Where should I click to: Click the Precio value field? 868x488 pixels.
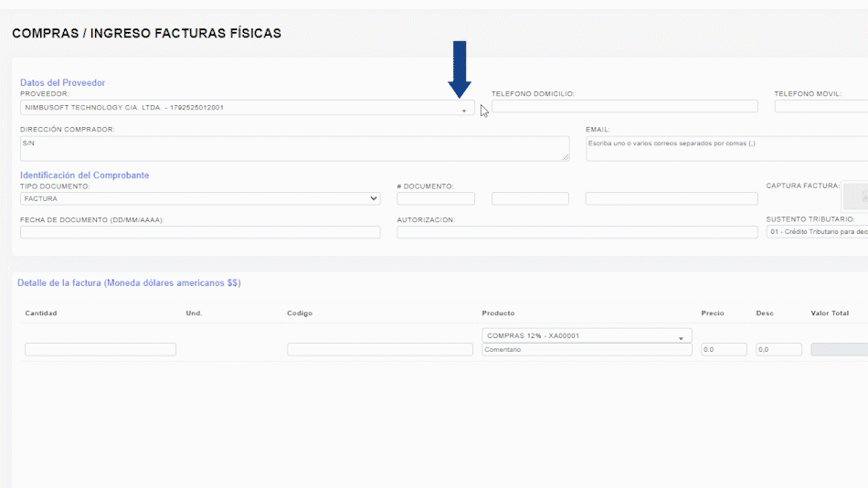click(724, 349)
